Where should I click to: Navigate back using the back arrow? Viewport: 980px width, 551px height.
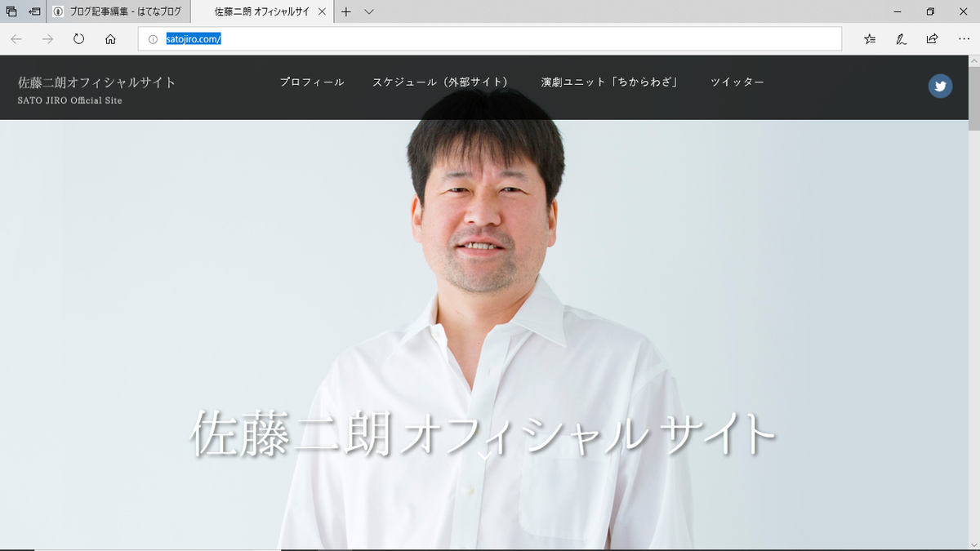(16, 38)
